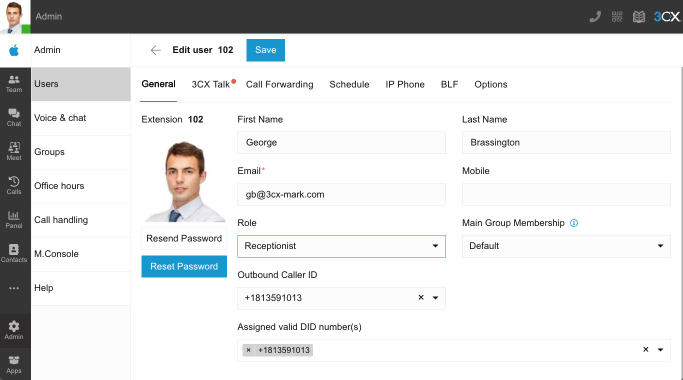The height and width of the screenshot is (380, 683).
Task: Show more sidebar options ellipsis
Action: pyautogui.click(x=14, y=288)
